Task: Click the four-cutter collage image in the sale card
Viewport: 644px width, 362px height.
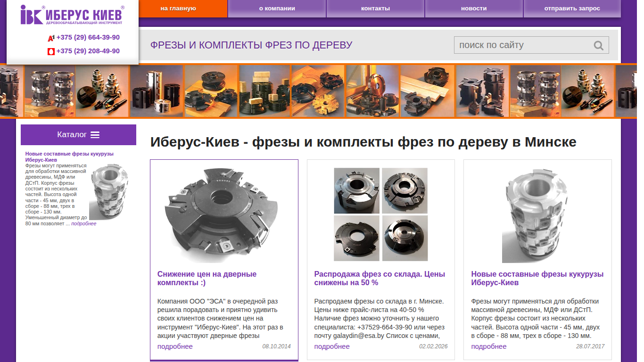Action: (381, 214)
